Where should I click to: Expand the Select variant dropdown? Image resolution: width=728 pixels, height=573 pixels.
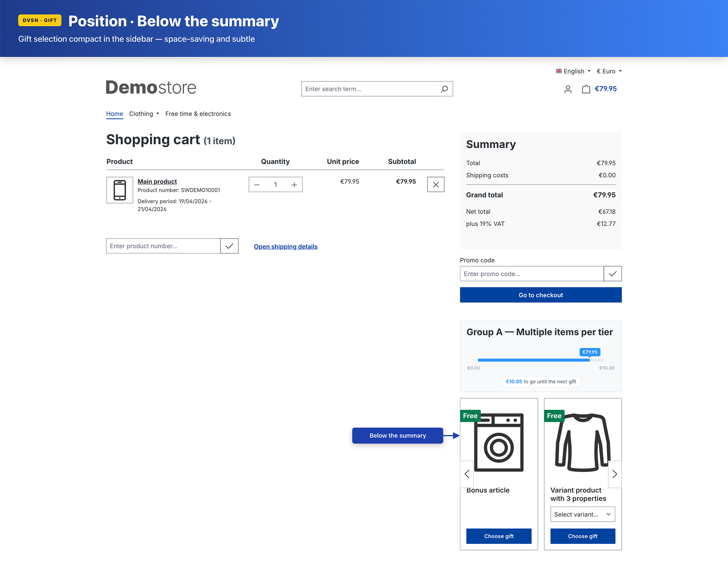[x=582, y=514]
